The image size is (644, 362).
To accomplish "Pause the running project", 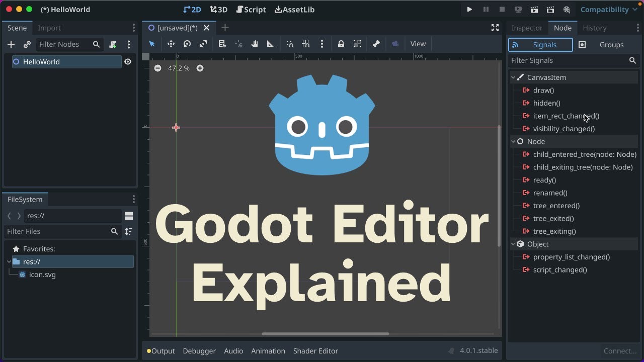I will click(486, 10).
